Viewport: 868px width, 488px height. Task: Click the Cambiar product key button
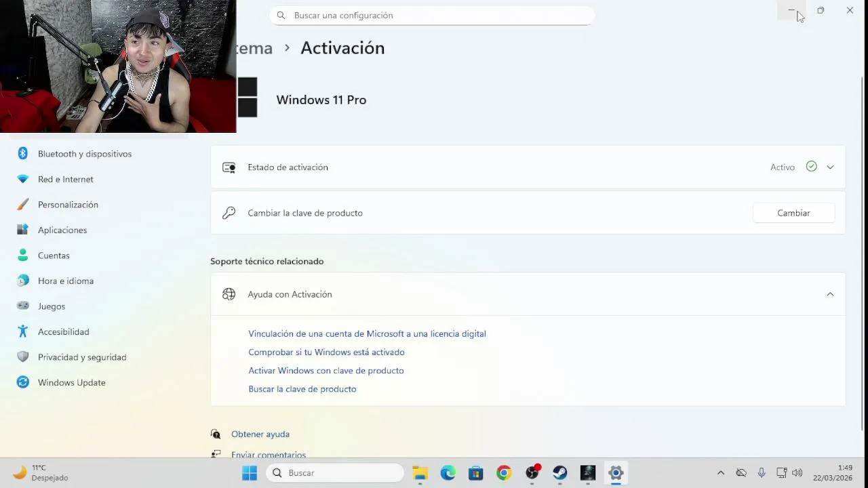click(793, 213)
